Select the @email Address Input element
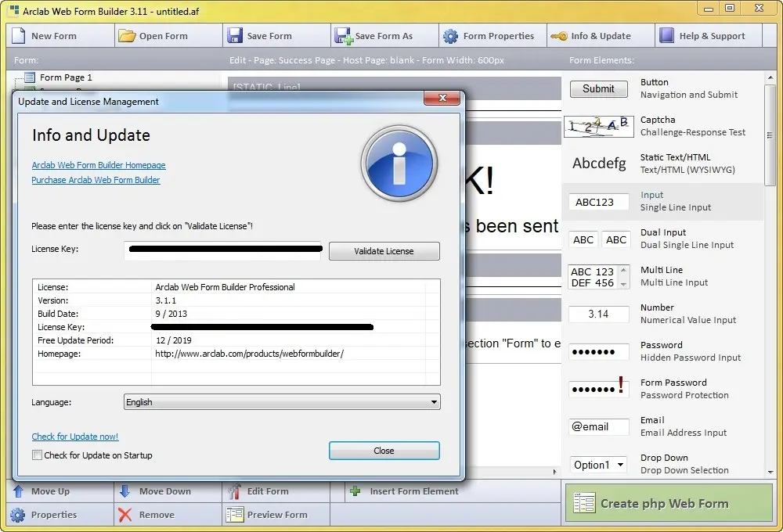The image size is (783, 532). 598,426
